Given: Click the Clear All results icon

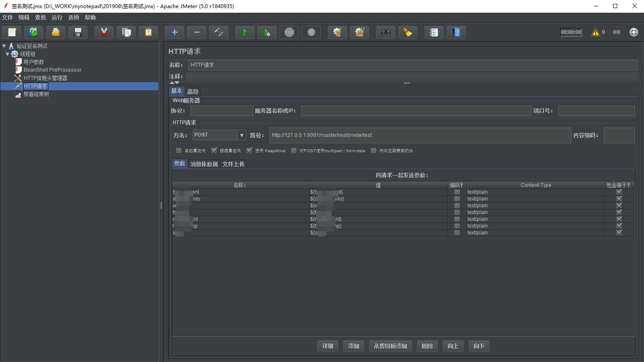Looking at the screenshot, I should click(x=359, y=32).
